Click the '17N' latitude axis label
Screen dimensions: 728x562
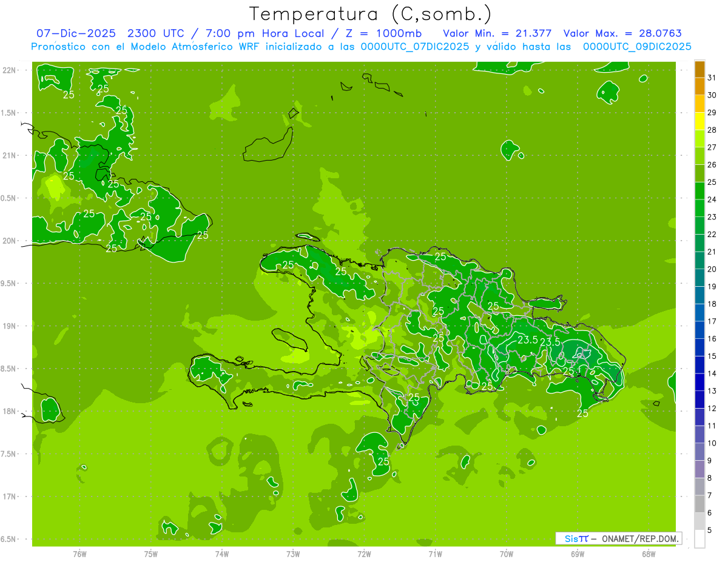click(x=9, y=497)
